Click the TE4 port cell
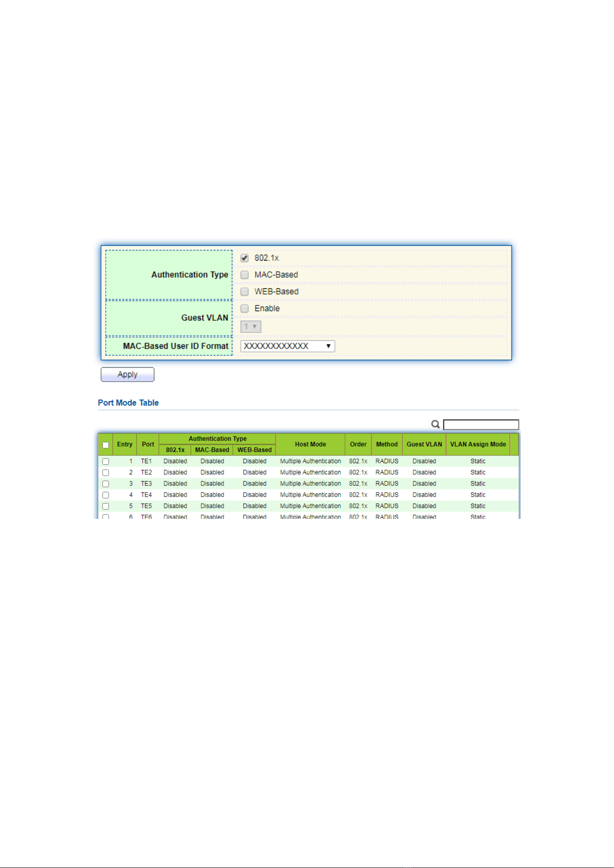 [x=146, y=495]
